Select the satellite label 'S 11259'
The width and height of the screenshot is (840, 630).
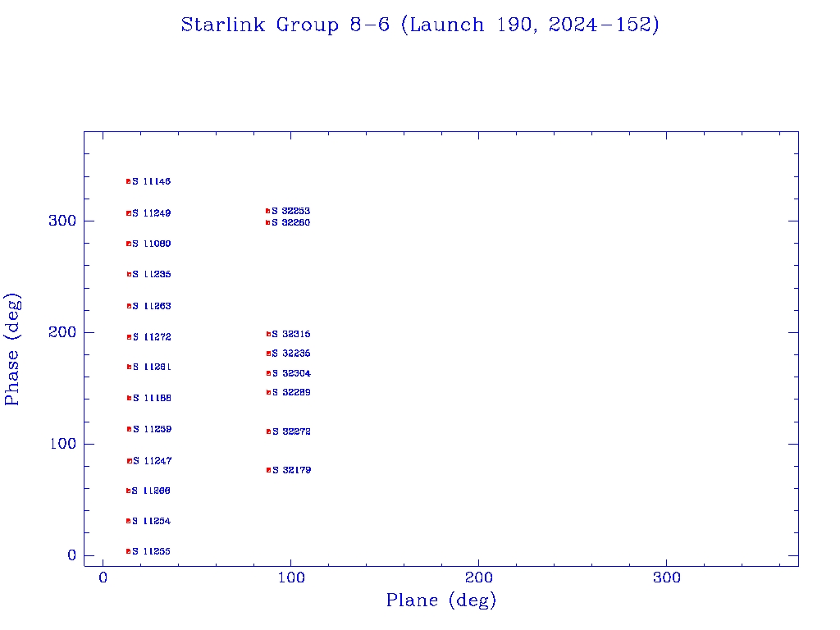152,429
